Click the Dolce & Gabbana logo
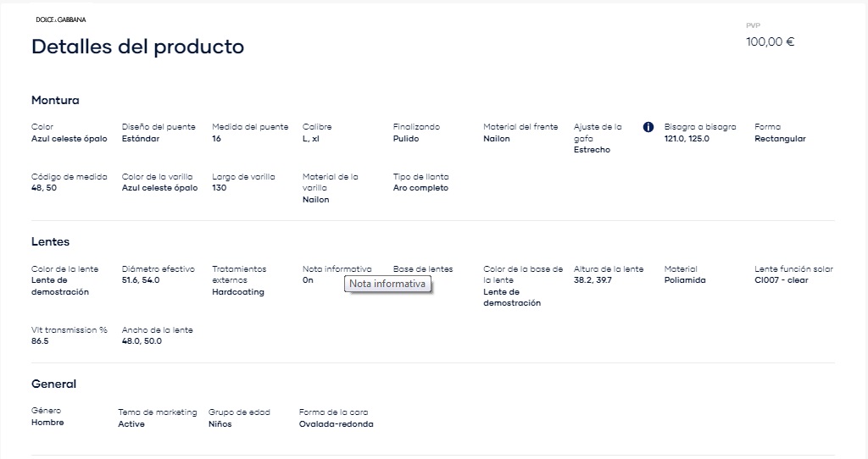The width and height of the screenshot is (868, 459). coord(61,19)
